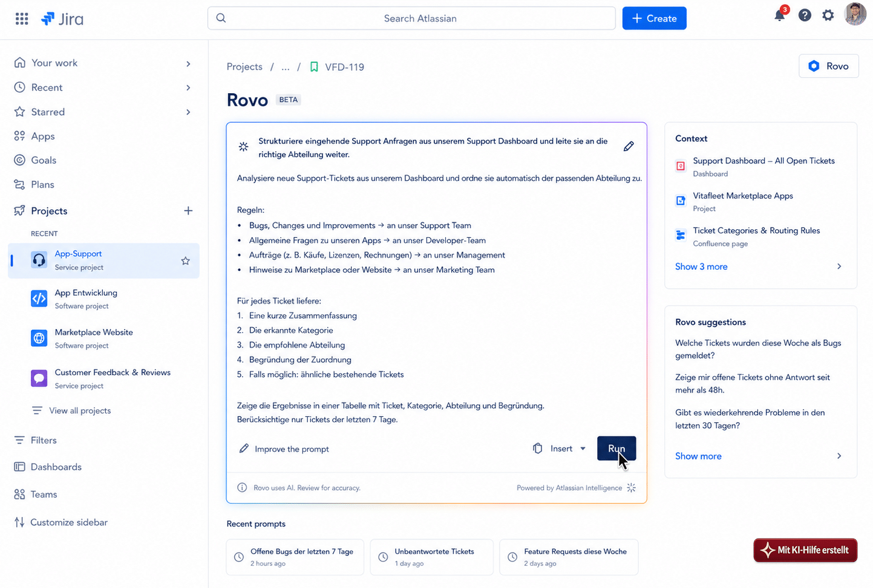Viewport: 873px width, 588px height.
Task: Click the Your work home icon
Action: pyautogui.click(x=20, y=62)
